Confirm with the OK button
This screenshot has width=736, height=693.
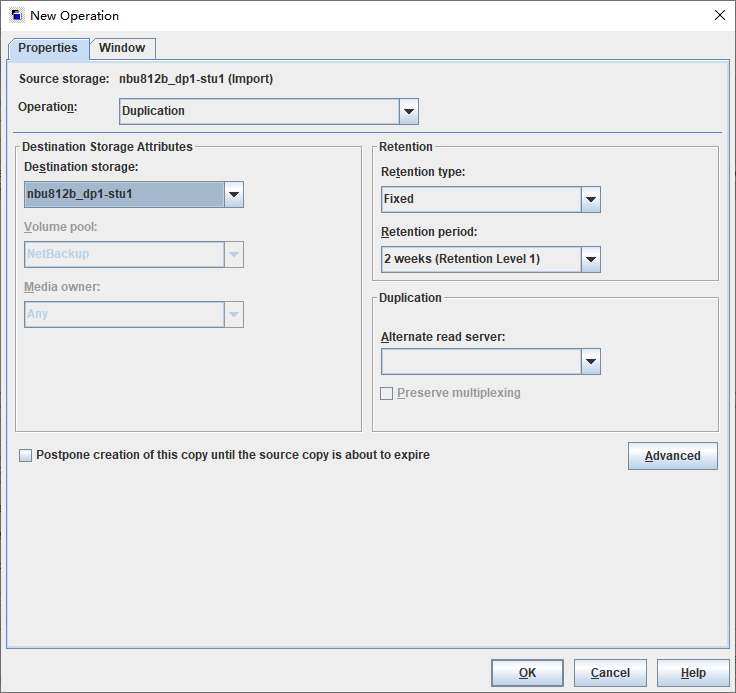527,673
